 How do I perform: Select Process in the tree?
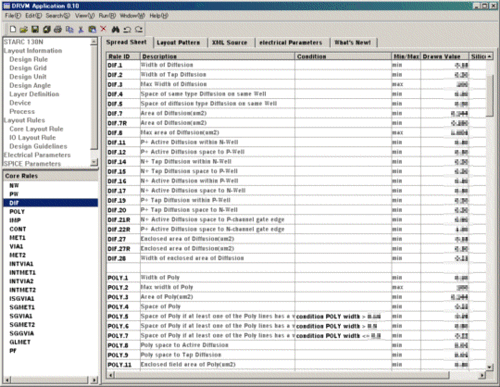[x=22, y=111]
